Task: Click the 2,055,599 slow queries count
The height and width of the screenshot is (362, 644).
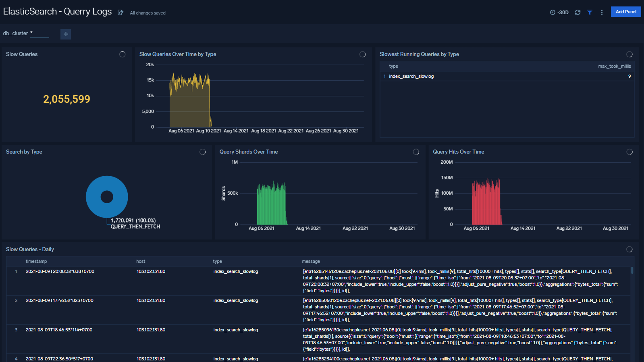Action: pos(66,99)
